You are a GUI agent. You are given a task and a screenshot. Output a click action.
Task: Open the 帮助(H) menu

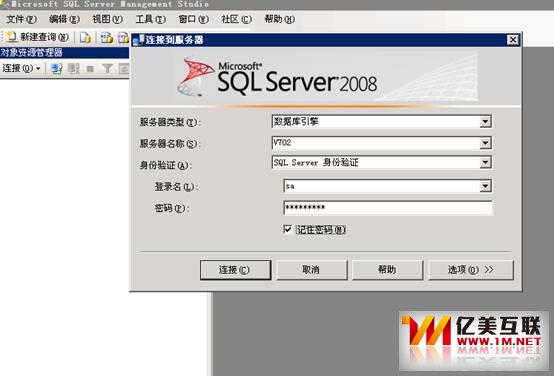(x=279, y=19)
